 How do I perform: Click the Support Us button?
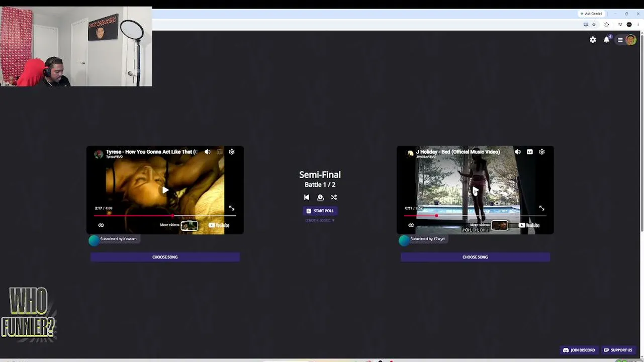tap(618, 350)
